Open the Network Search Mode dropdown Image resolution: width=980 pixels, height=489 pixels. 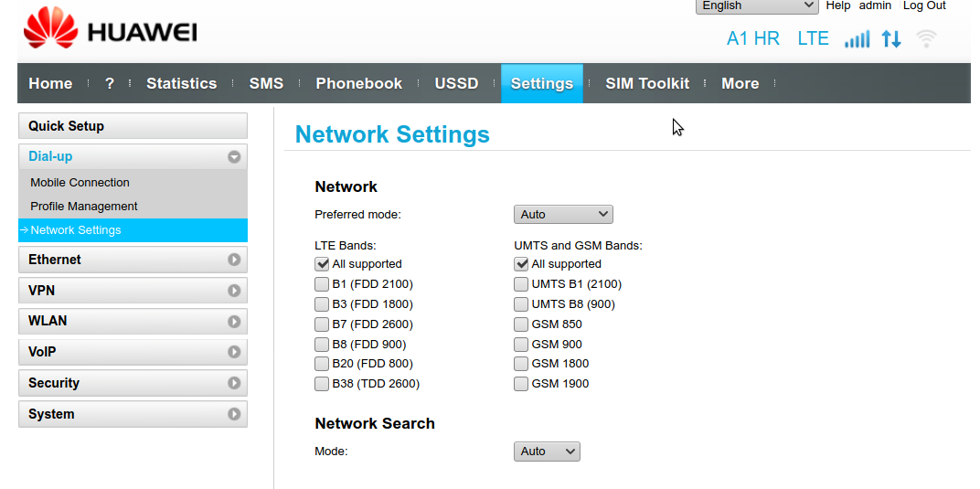(547, 451)
